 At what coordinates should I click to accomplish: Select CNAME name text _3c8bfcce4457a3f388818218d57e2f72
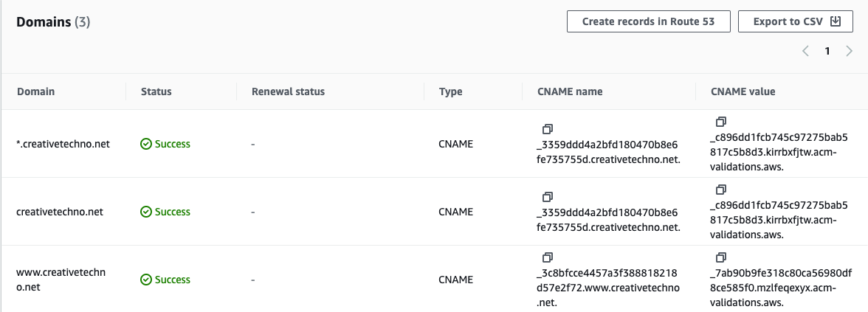(607, 282)
